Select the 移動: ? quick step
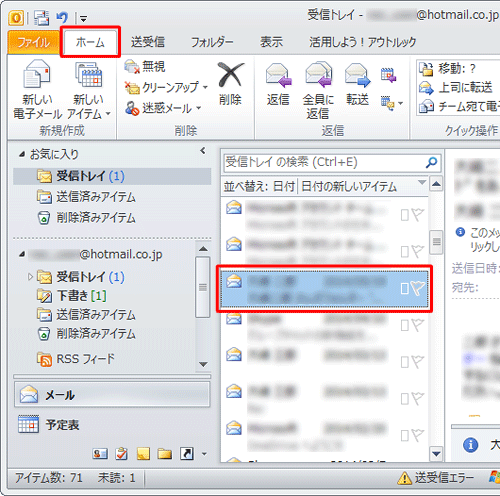Viewport: 500px width, 496px height. (x=448, y=69)
